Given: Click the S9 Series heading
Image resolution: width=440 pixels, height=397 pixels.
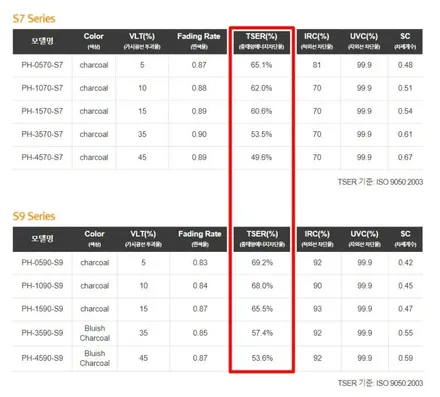Looking at the screenshot, I should 34,216.
